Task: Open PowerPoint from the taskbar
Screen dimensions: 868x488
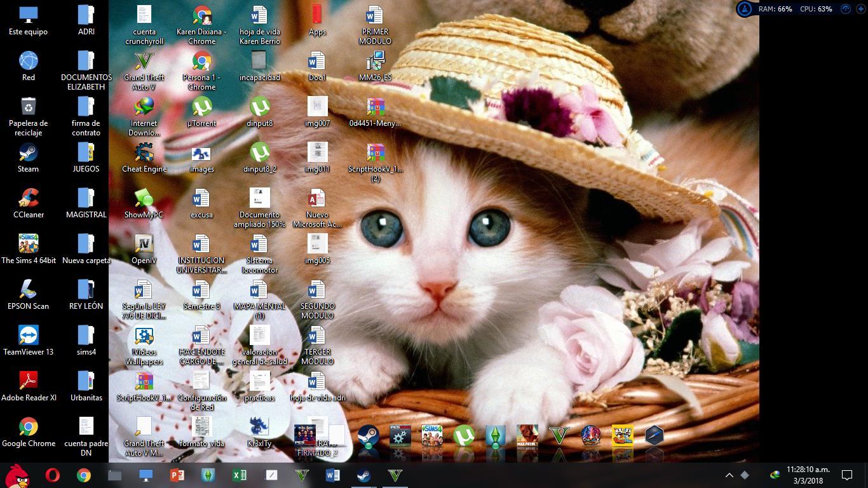Action: [177, 475]
